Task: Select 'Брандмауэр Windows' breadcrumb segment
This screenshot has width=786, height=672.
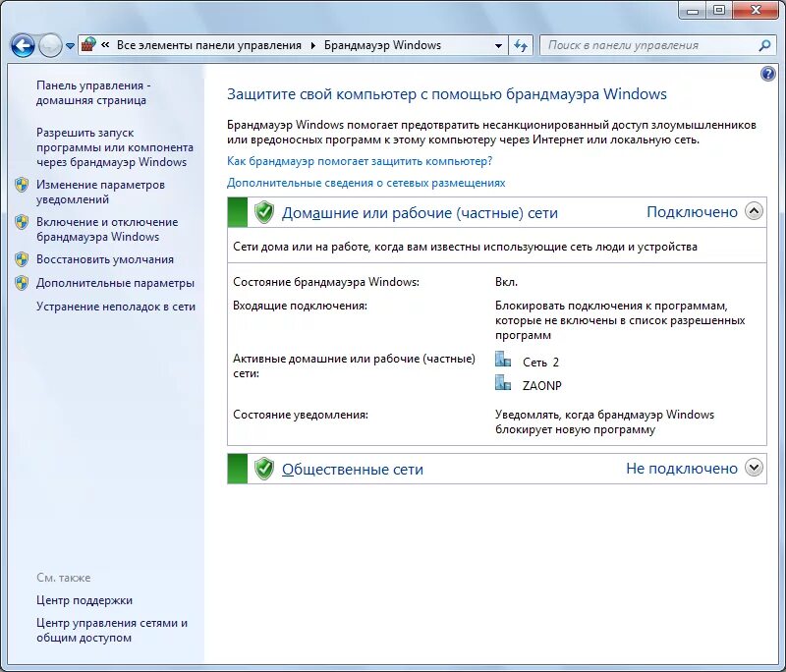Action: point(382,45)
